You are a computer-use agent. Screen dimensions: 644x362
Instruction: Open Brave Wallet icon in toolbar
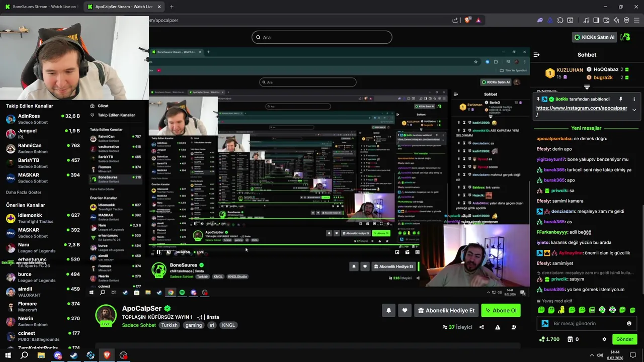(606, 20)
